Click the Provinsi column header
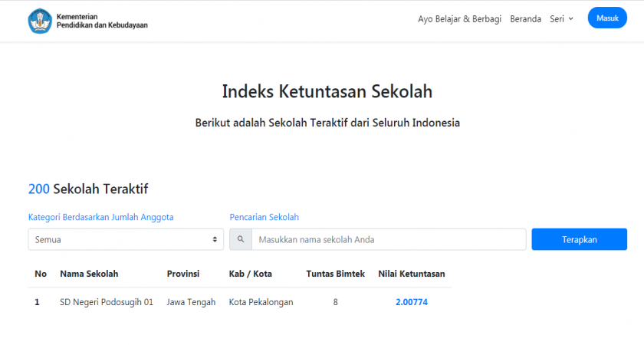 183,274
